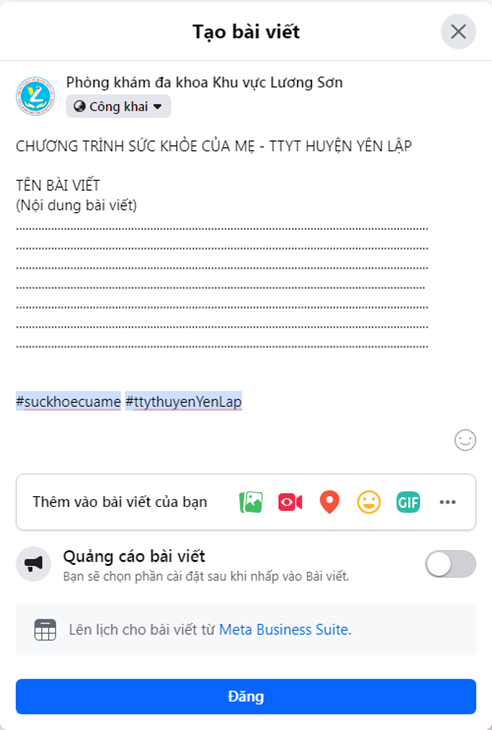Enable the Quảng cáo bài viết switch
Screen dimensions: 492x730
pos(451,564)
